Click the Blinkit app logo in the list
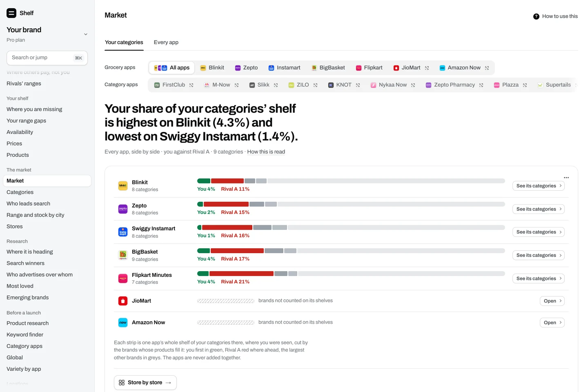The image size is (588, 392). pos(123,186)
